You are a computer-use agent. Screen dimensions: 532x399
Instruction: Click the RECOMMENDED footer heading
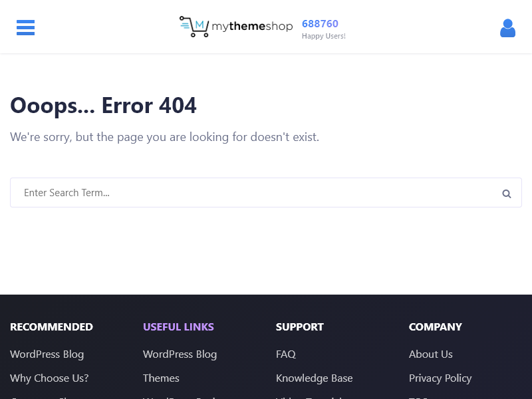click(x=52, y=327)
